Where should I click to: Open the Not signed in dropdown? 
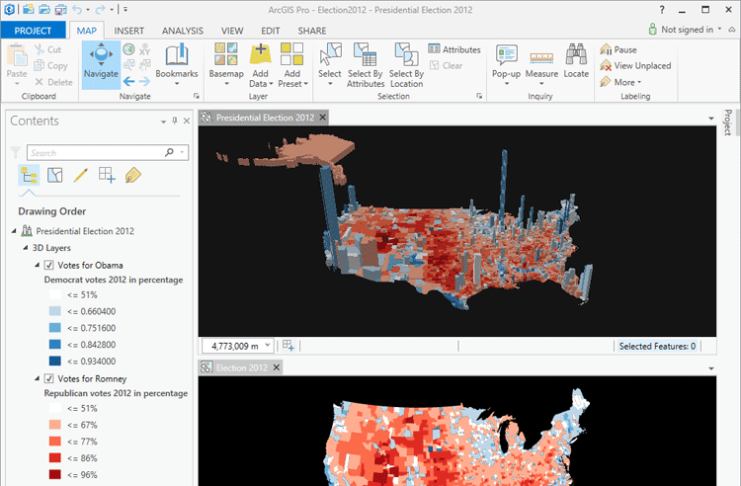685,29
